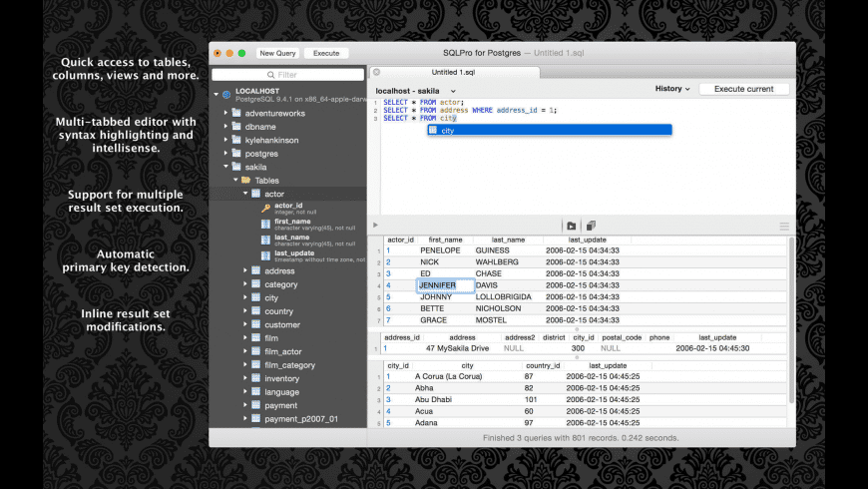The image size is (868, 489).
Task: Click the city_id value 5 for Adana
Action: [388, 422]
